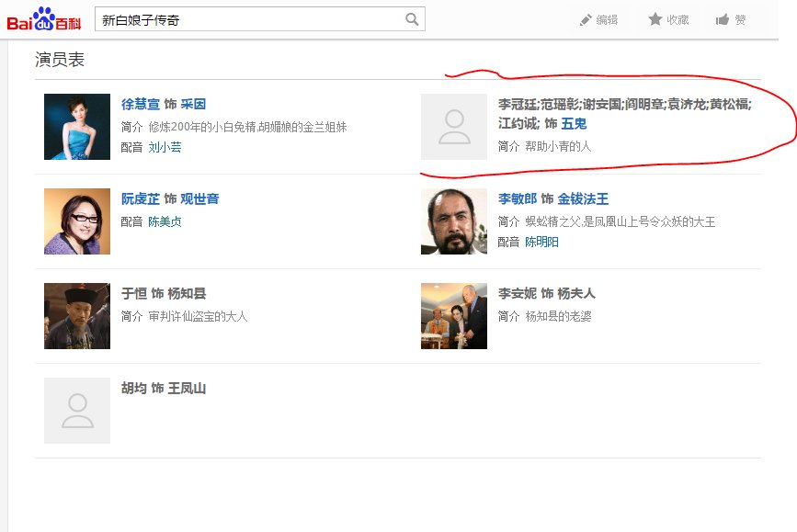Image resolution: width=797 pixels, height=532 pixels.
Task: Open character 金钹法王 link
Action: (x=583, y=199)
